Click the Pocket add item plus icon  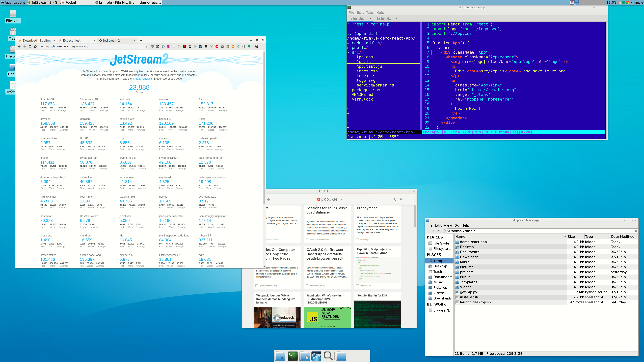coord(269,199)
